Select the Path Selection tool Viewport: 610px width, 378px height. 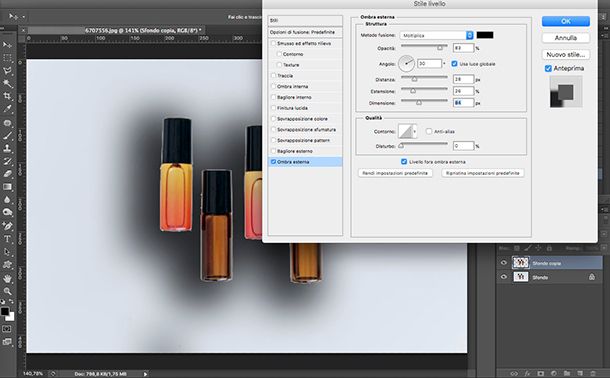(x=7, y=252)
